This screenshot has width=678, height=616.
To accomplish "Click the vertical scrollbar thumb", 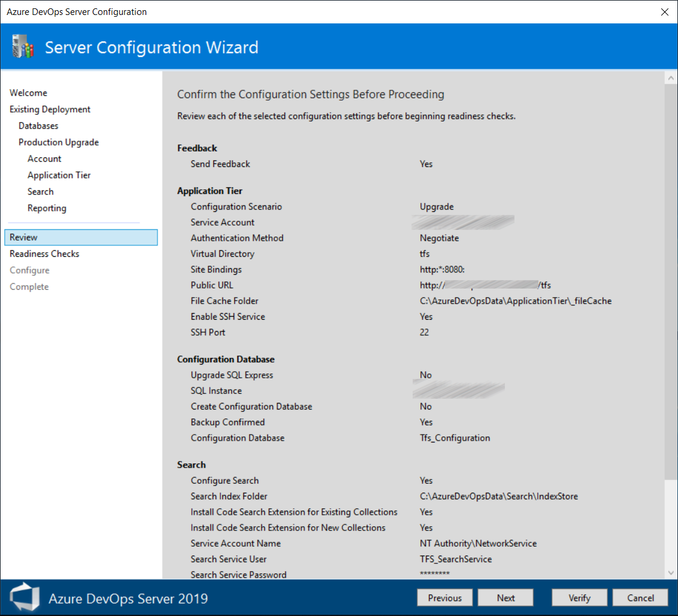I will pyautogui.click(x=671, y=282).
